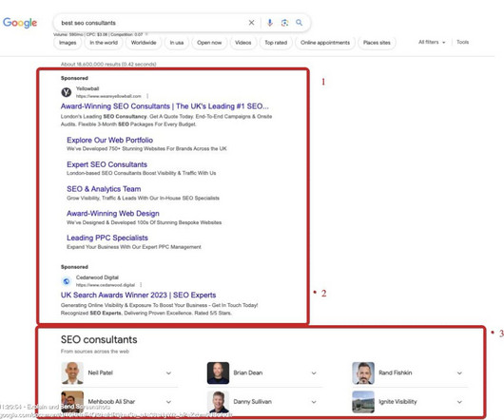Image resolution: width=504 pixels, height=420 pixels.
Task: Click the SEO consultants section heading
Action: pyautogui.click(x=99, y=340)
